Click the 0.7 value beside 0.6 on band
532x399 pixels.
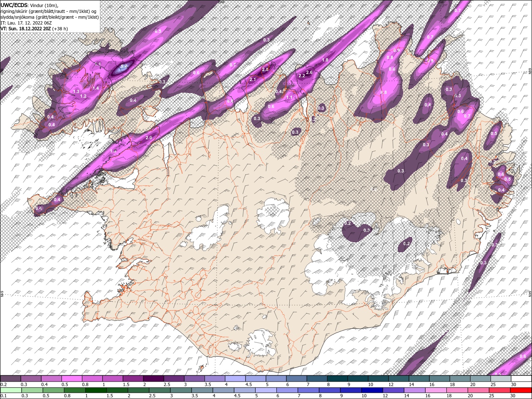tap(467, 116)
